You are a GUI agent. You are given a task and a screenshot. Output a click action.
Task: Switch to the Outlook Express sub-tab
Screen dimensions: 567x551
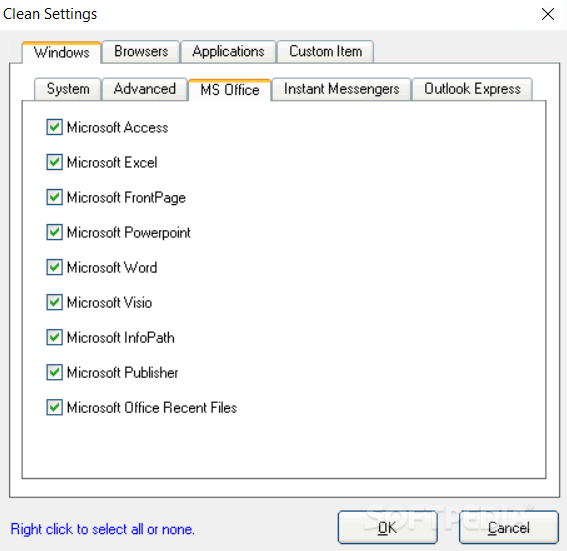[472, 89]
